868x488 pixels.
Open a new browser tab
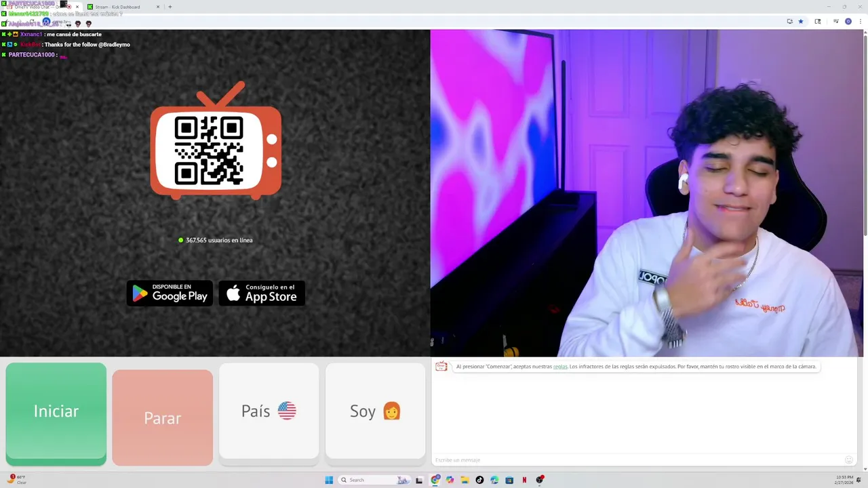(170, 7)
